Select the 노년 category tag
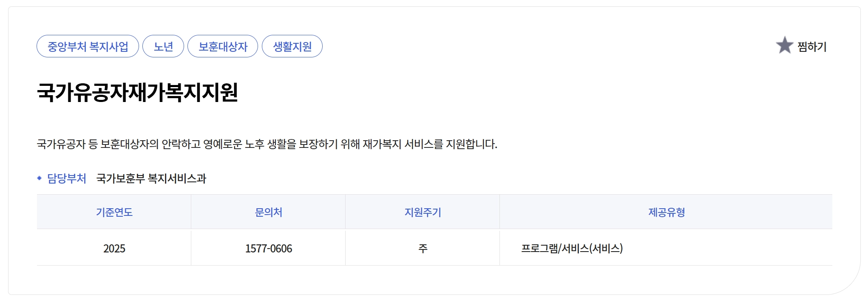The image size is (868, 303). click(163, 46)
